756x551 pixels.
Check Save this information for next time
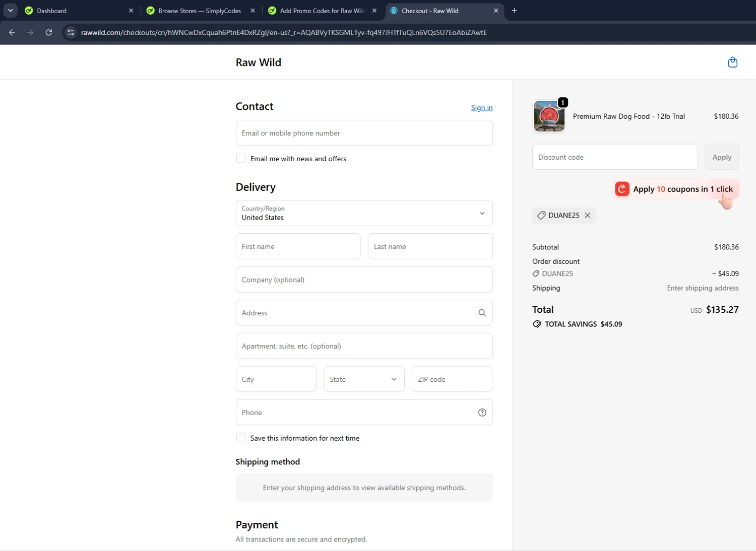(241, 438)
